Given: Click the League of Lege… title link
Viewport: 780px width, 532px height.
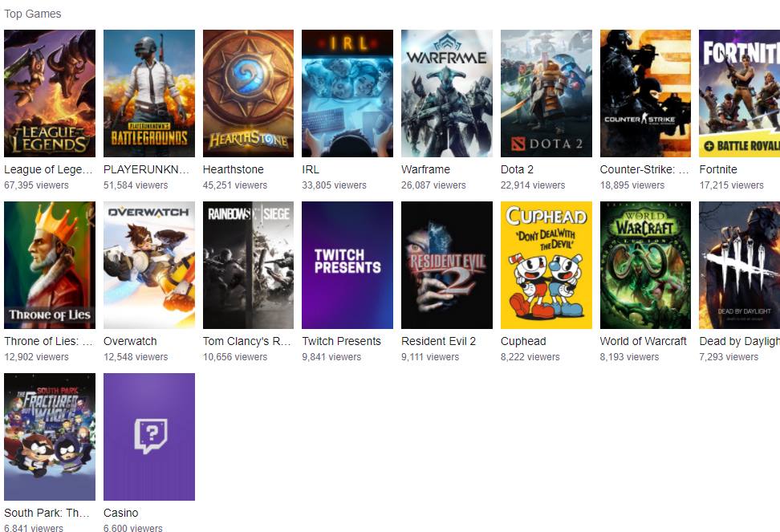Looking at the screenshot, I should 48,169.
